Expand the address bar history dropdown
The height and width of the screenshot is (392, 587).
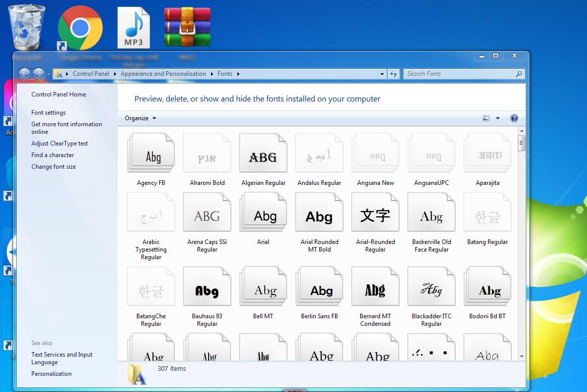click(x=382, y=74)
